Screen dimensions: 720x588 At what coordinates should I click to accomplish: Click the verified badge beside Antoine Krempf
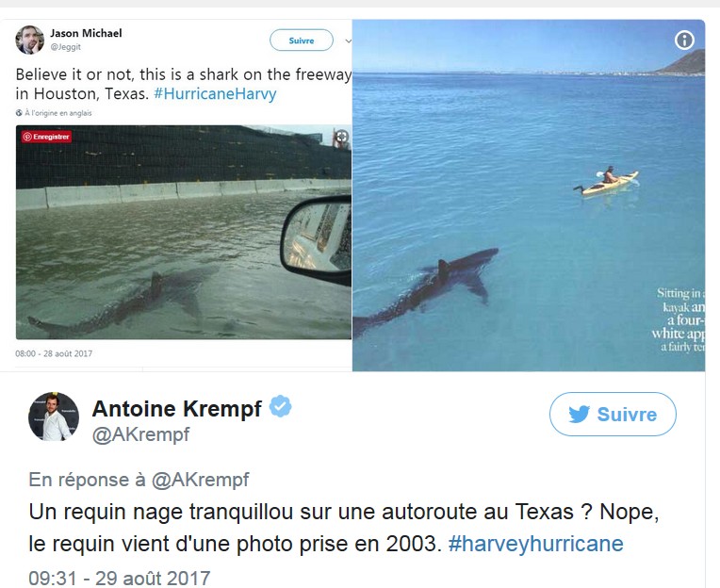pos(281,407)
